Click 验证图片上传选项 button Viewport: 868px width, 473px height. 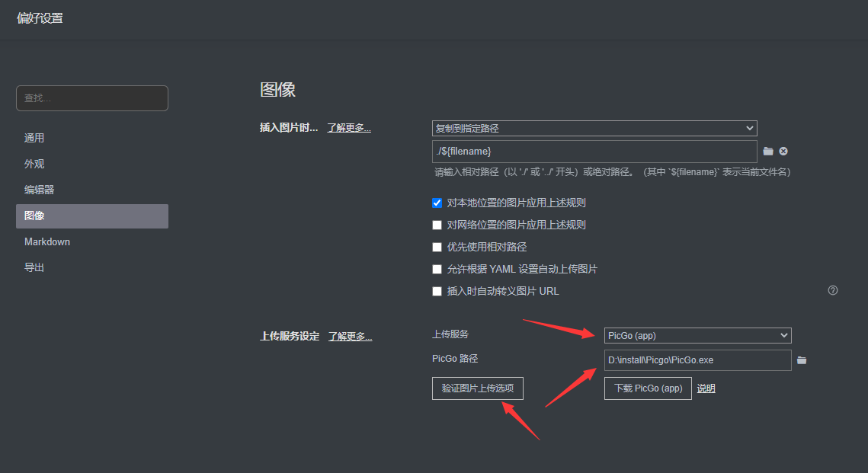(478, 388)
